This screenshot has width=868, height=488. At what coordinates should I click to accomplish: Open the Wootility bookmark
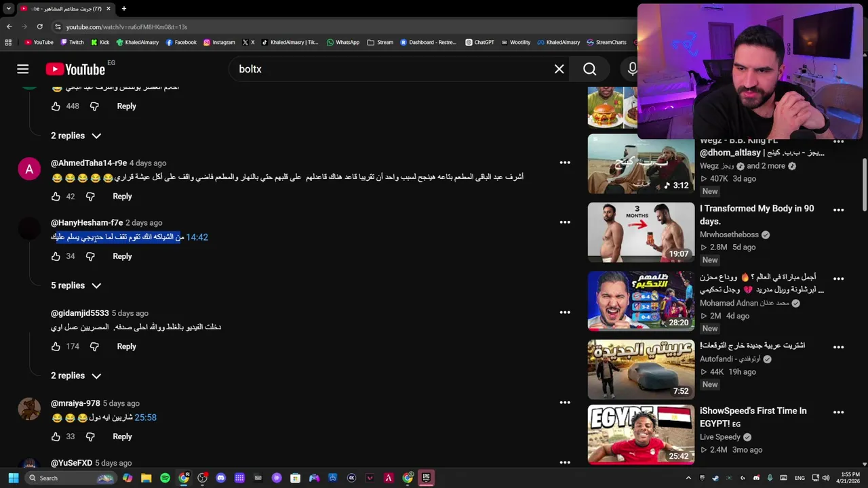[x=515, y=42]
